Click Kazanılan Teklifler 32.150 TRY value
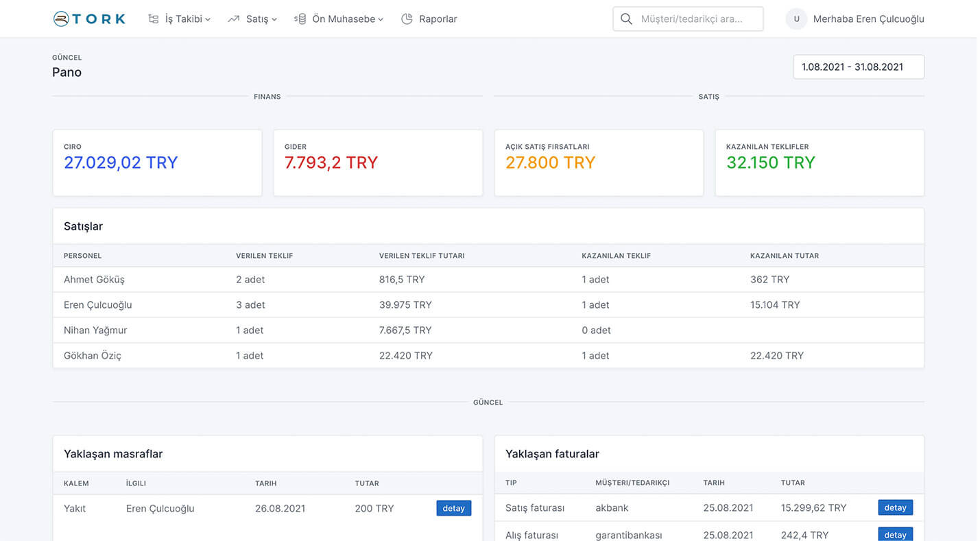The image size is (980, 541). click(x=771, y=163)
